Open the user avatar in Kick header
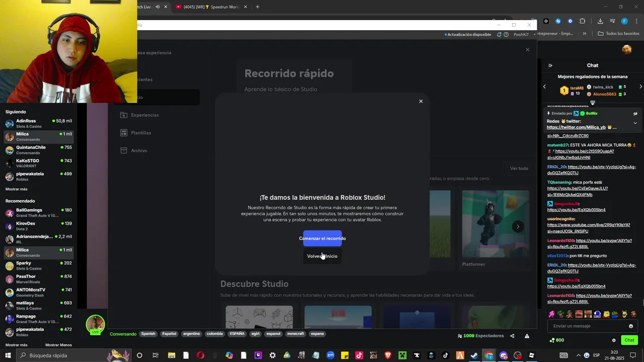Viewport: 644px width, 362px height. click(626, 49)
